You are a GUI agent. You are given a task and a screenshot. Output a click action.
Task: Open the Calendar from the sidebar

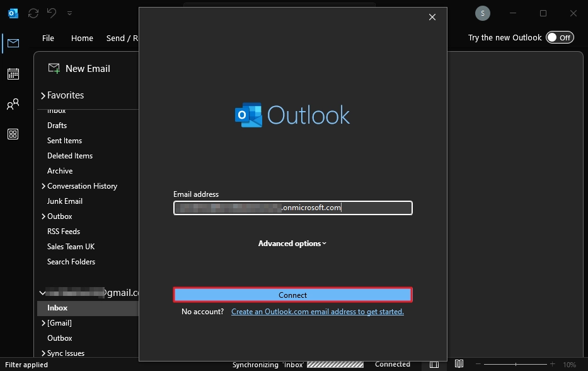pyautogui.click(x=13, y=74)
